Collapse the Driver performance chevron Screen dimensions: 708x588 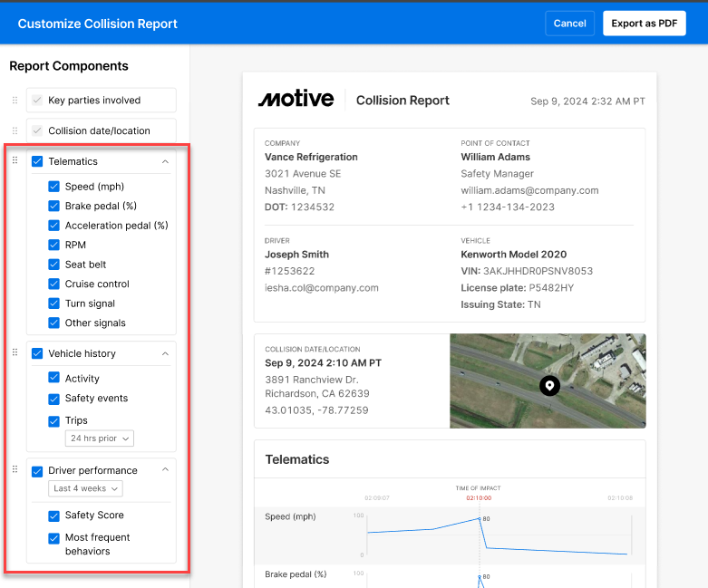[165, 470]
